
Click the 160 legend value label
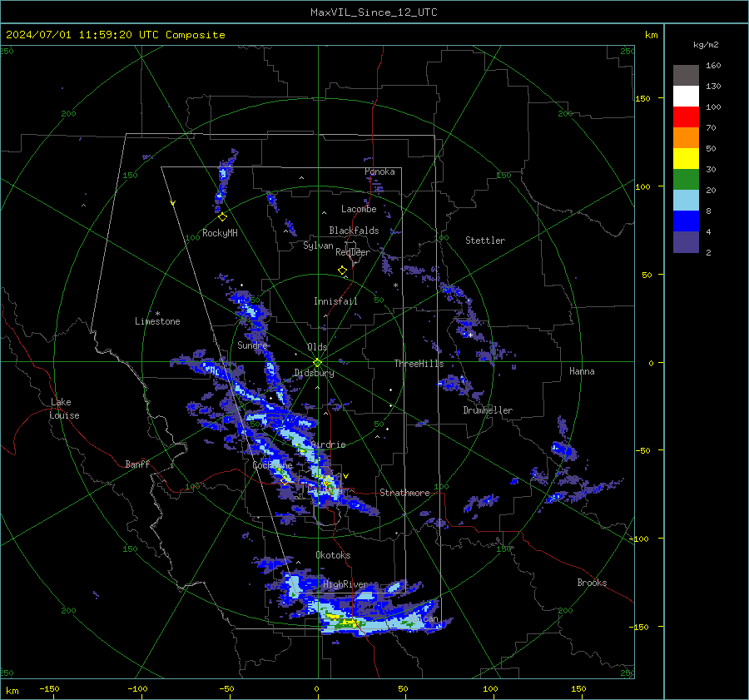[x=713, y=66]
